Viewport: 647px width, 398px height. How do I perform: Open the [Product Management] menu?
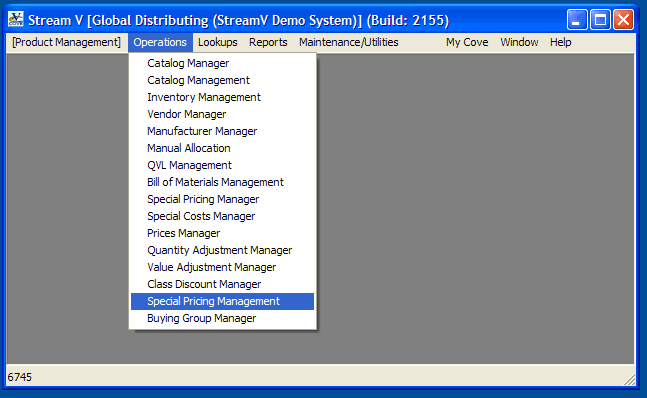[x=66, y=42]
